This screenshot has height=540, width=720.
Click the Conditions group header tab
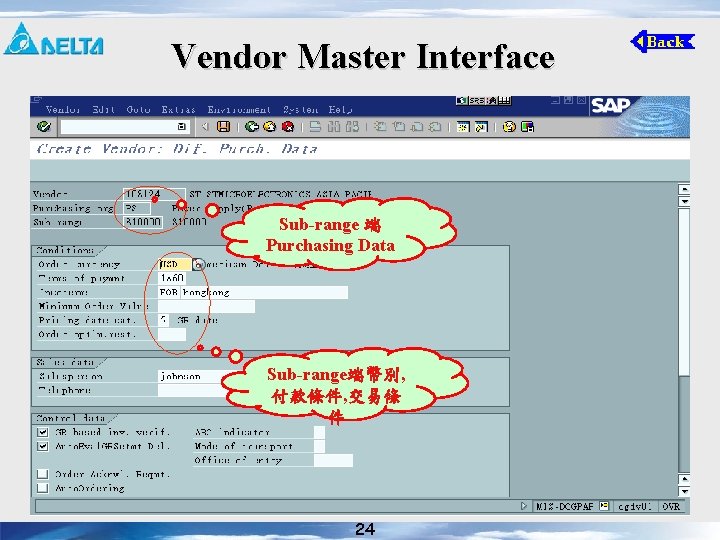click(65, 250)
